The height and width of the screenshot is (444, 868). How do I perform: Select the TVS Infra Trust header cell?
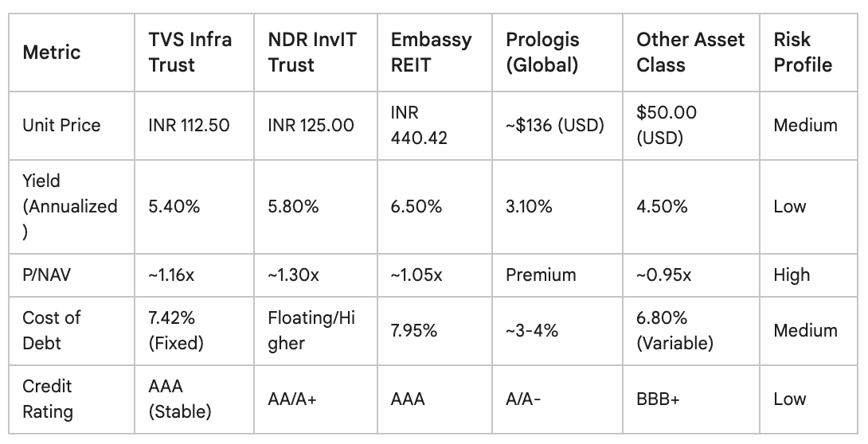pos(194,53)
